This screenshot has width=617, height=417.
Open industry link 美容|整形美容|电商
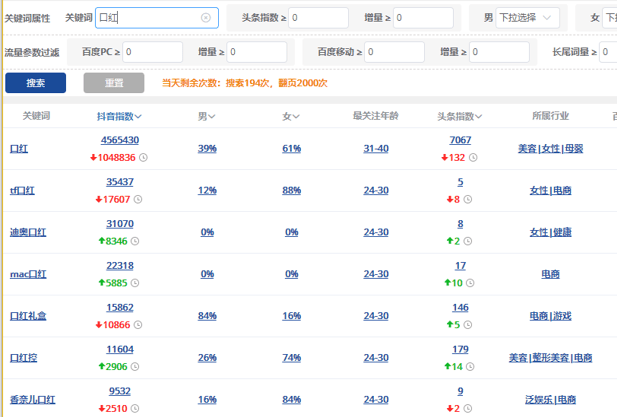(x=550, y=358)
